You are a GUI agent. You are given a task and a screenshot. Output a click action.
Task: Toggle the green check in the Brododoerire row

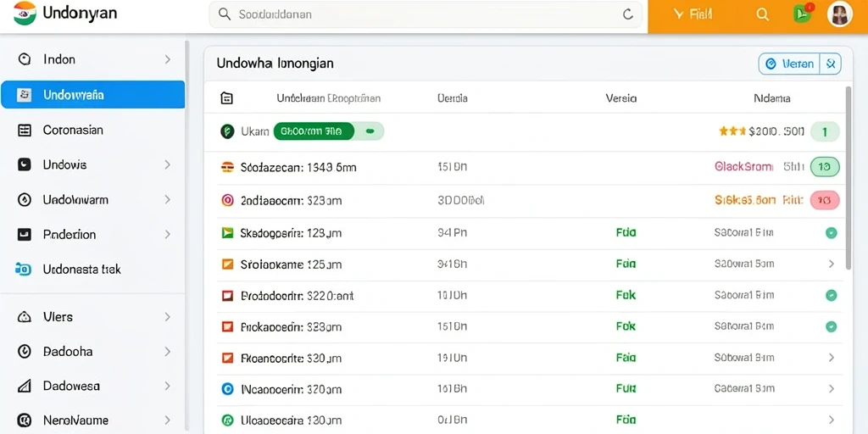click(x=831, y=296)
